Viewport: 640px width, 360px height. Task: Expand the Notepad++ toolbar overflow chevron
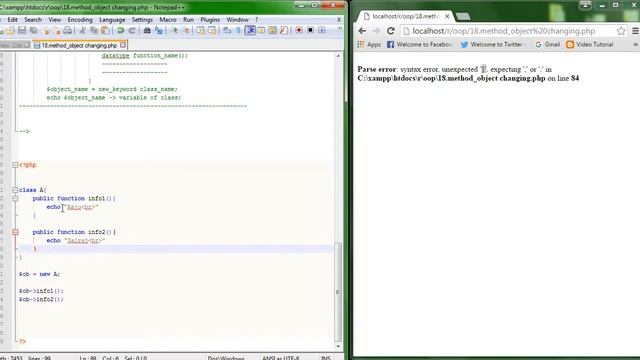click(x=340, y=29)
